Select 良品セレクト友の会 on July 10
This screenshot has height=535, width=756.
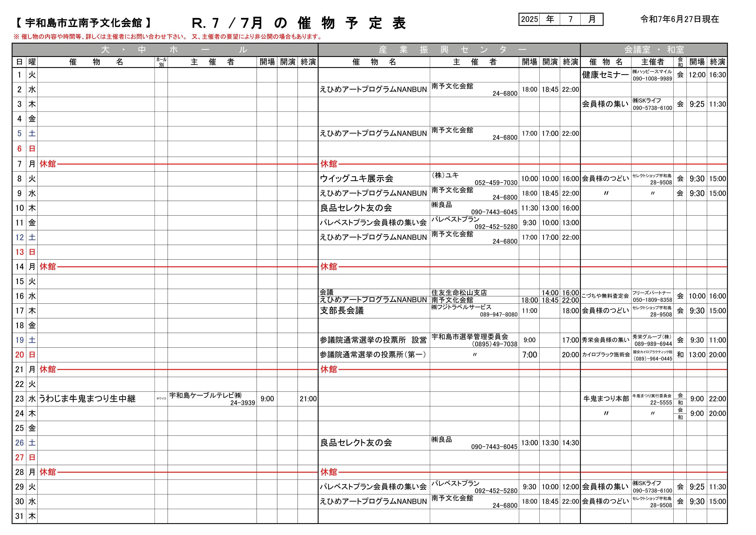pos(356,208)
